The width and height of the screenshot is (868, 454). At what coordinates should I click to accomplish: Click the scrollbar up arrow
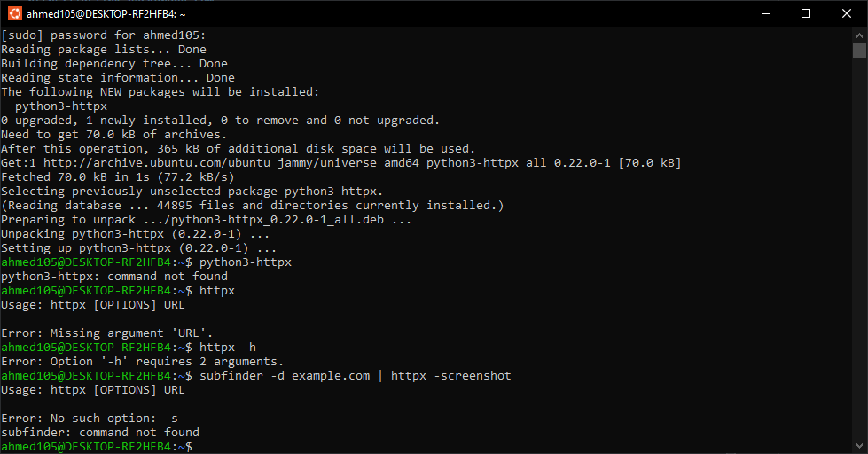(x=859, y=35)
